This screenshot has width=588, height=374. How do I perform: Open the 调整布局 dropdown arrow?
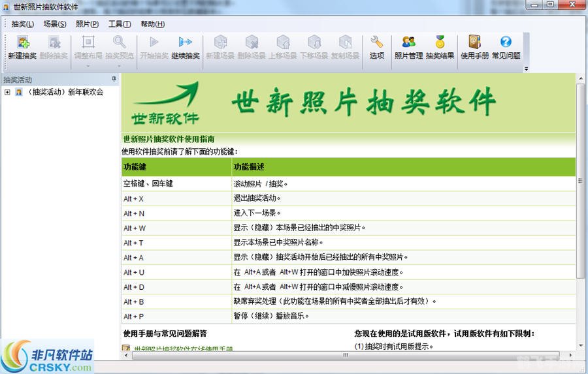pos(88,66)
